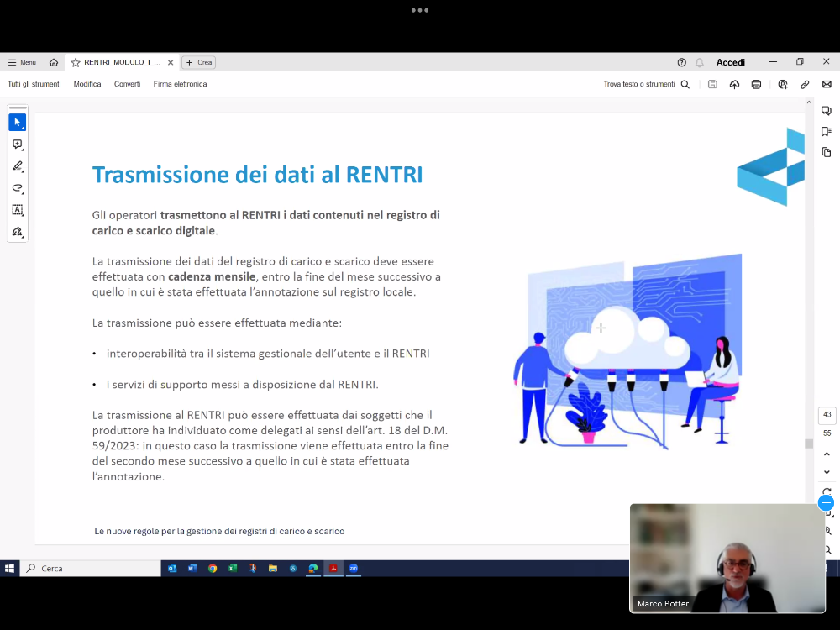Rotate the page with the rotate icon
Viewport: 840px width, 630px height.
click(827, 491)
